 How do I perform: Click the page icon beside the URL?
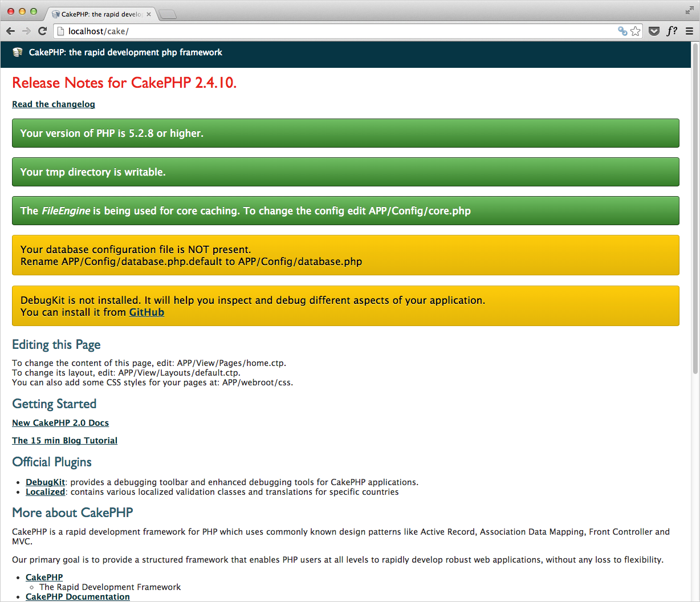pyautogui.click(x=60, y=31)
